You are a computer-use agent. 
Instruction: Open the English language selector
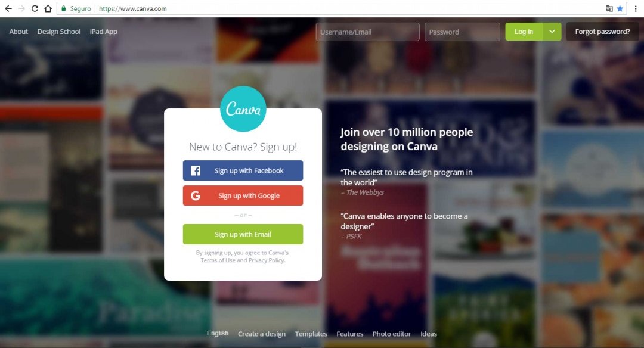pyautogui.click(x=218, y=333)
